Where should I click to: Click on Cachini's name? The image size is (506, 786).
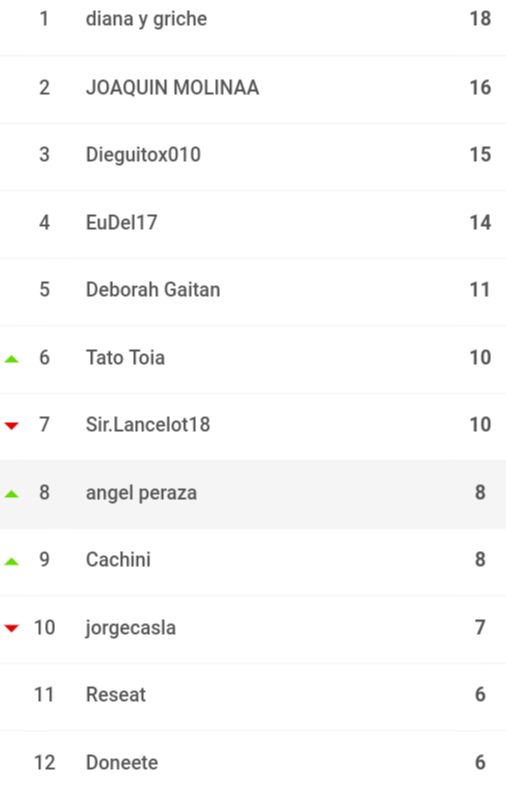[x=118, y=560]
